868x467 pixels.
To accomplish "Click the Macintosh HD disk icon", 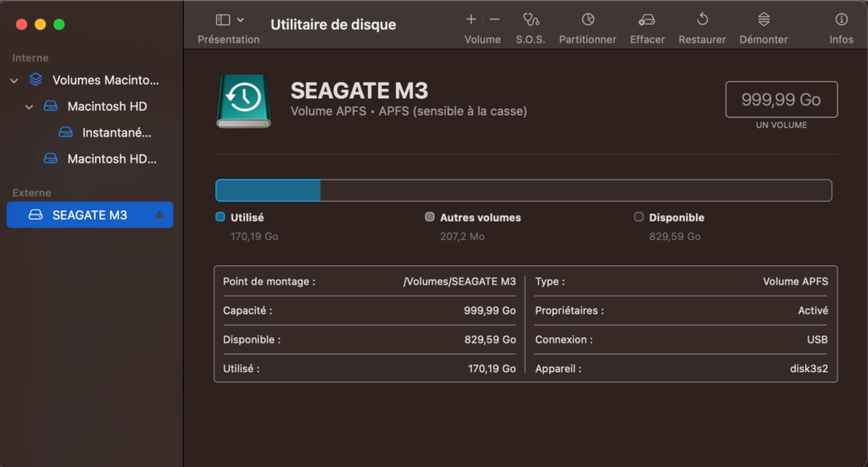I will coord(50,106).
